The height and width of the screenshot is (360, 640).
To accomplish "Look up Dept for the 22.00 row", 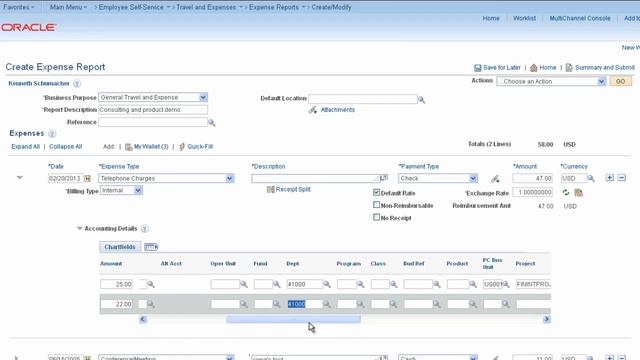I will tap(327, 304).
